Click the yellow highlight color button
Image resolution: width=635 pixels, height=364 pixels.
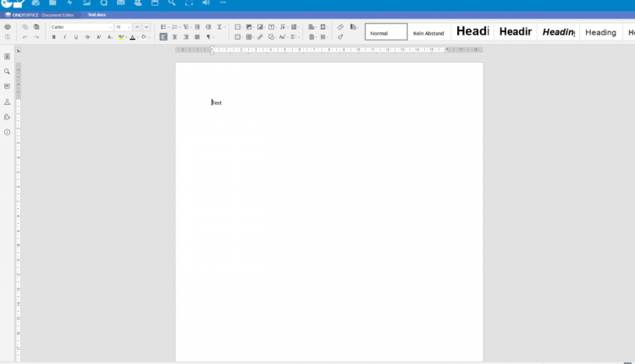point(121,37)
